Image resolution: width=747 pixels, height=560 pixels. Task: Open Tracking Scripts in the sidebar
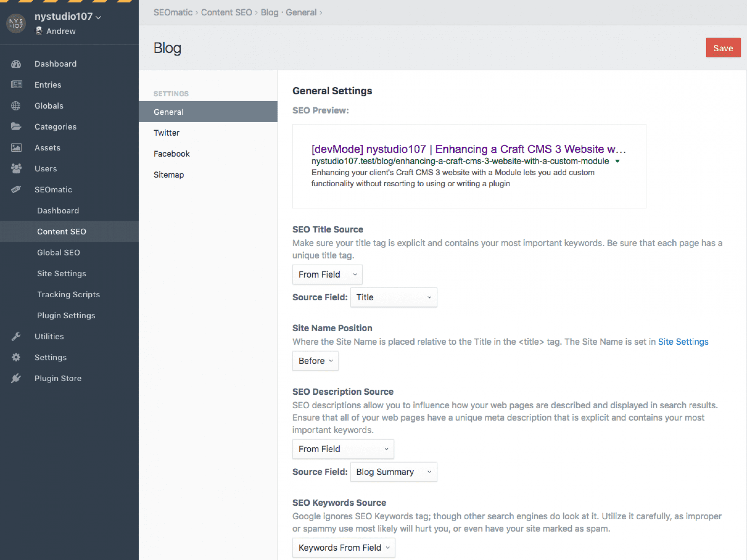click(x=69, y=295)
